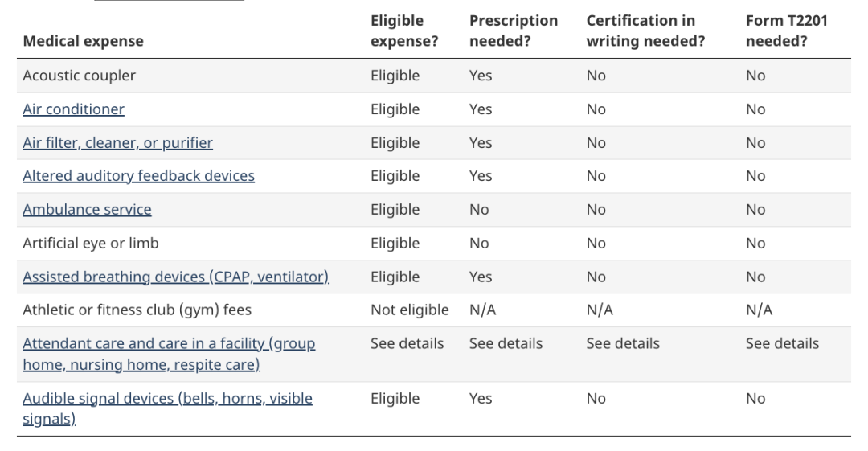Click See details under Certification in writing column

(x=623, y=344)
